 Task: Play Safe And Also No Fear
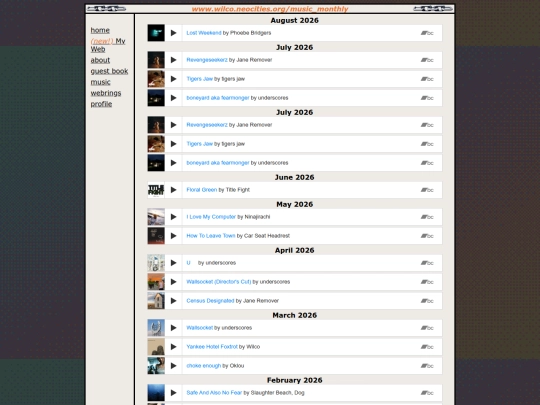(x=174, y=393)
